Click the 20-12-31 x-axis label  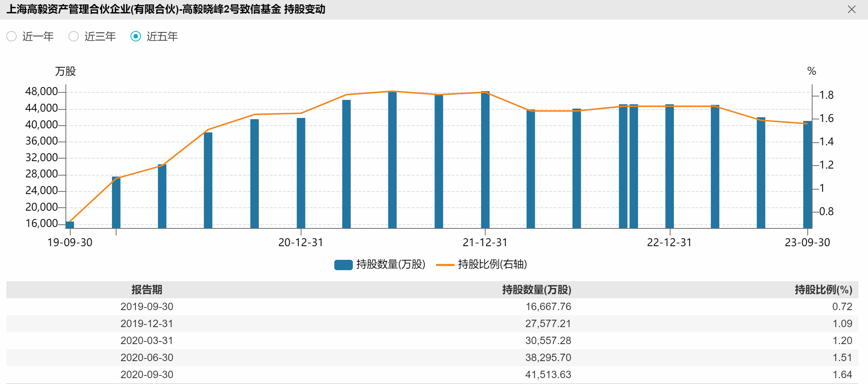(301, 242)
